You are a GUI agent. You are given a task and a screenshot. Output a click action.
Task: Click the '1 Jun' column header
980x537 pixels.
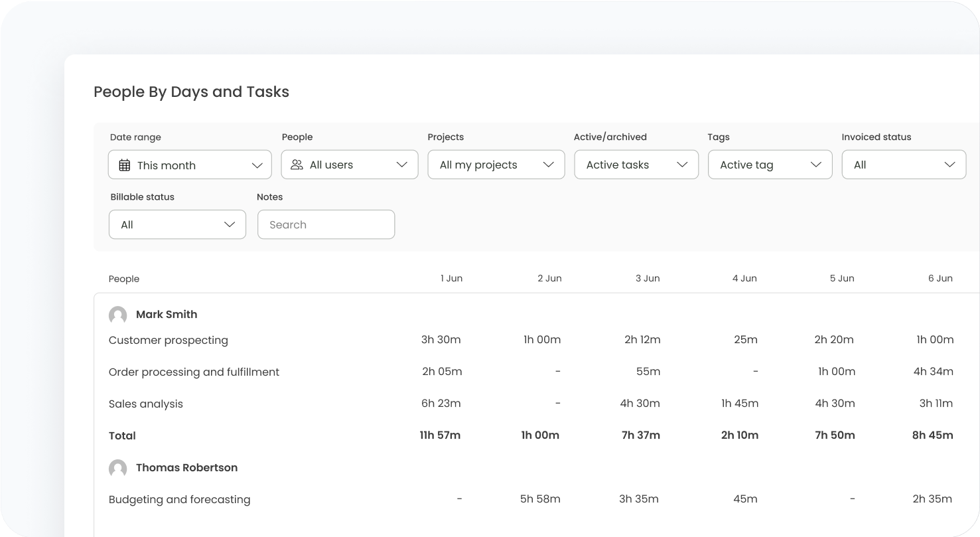click(451, 278)
